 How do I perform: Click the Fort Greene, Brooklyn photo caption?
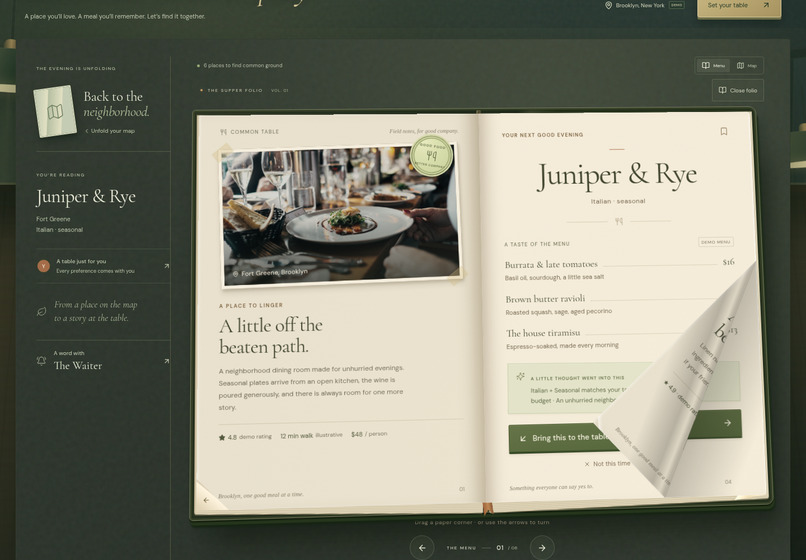270,273
